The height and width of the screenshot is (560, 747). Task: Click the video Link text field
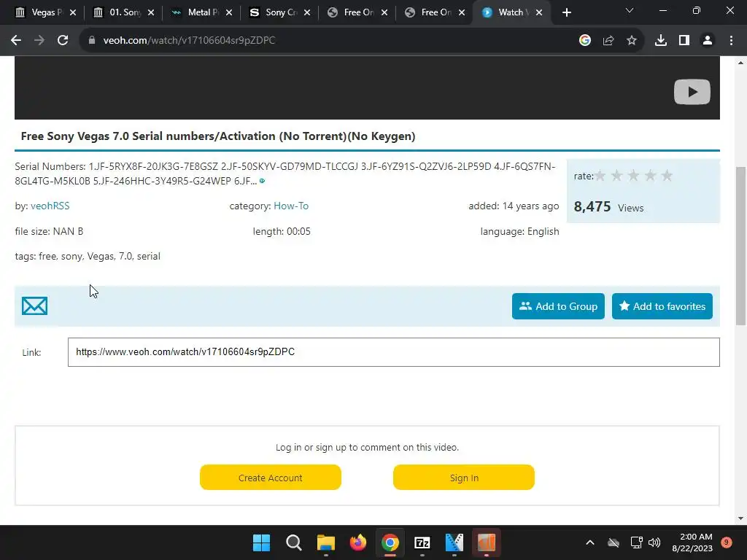[x=393, y=352]
